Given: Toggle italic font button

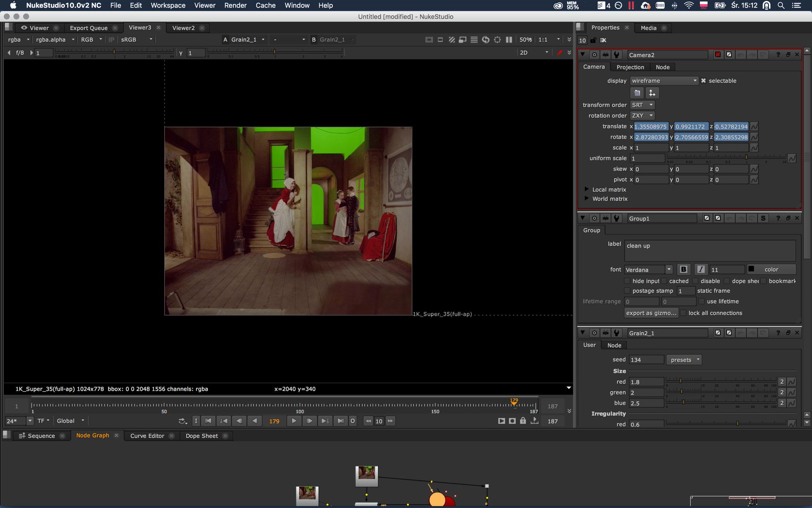Looking at the screenshot, I should (x=701, y=270).
